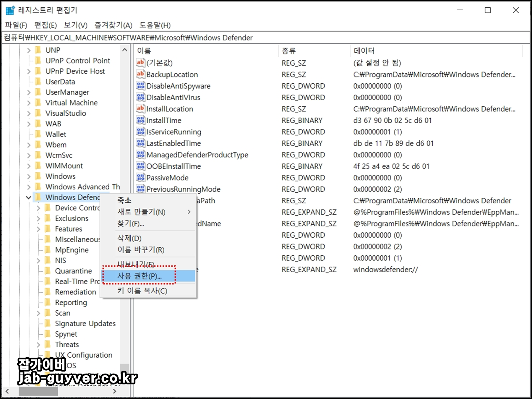Expand the VisualStudio key
This screenshot has width=532, height=399.
[29, 113]
